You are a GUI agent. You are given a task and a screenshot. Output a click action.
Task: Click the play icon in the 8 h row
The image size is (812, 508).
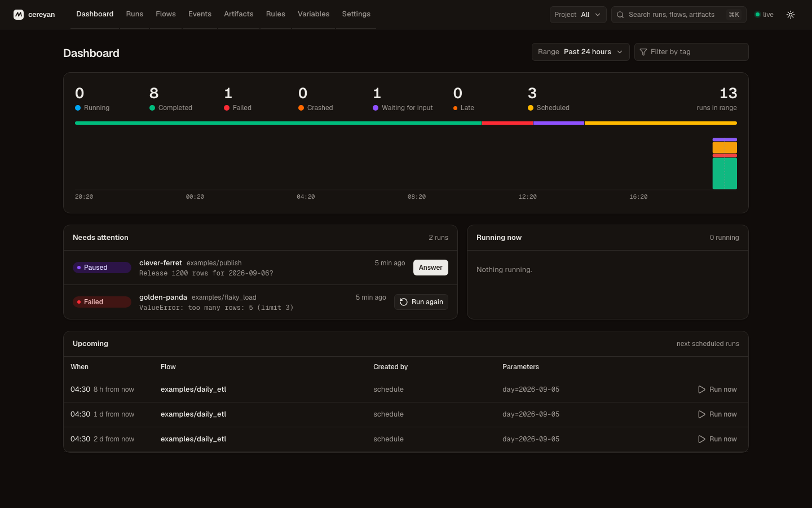click(x=701, y=389)
